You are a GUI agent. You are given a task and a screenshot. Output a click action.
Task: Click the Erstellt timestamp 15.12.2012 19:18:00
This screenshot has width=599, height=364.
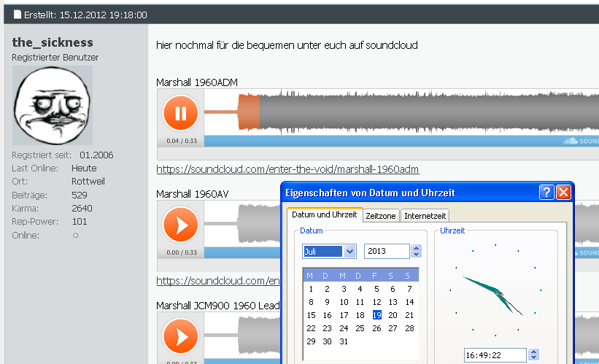tap(103, 15)
